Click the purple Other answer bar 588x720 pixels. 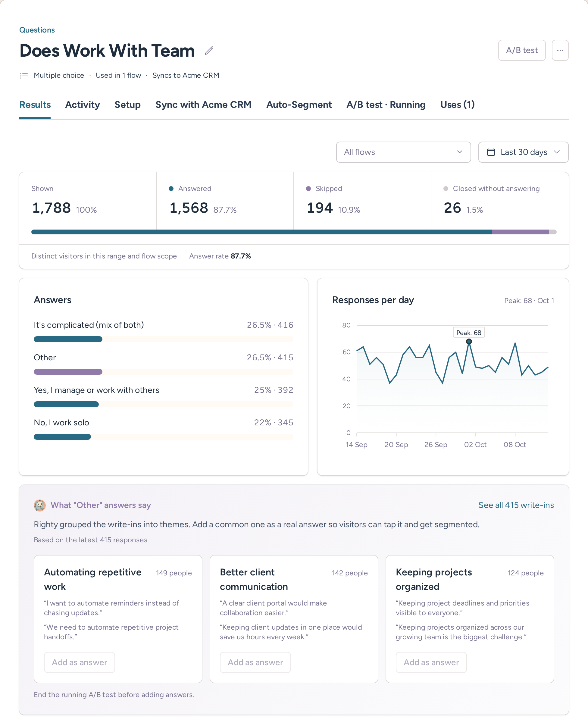pyautogui.click(x=68, y=372)
